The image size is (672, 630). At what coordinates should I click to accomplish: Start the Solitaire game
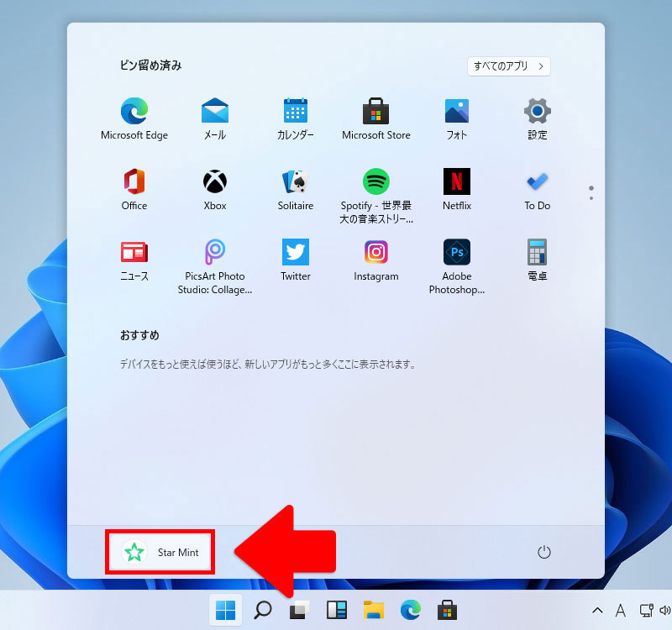(296, 190)
